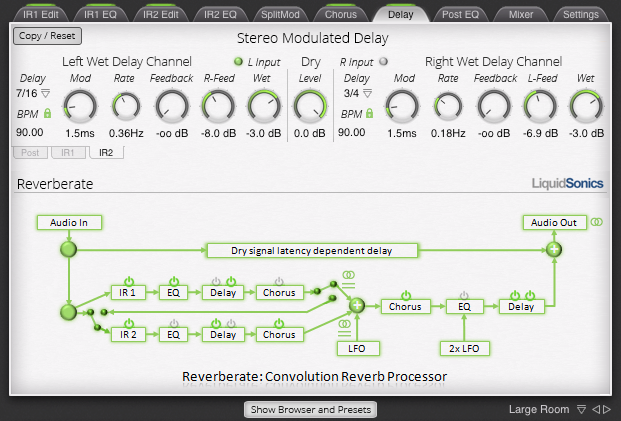This screenshot has height=421, width=621.
Task: Click the IR 2 block
Action: click(x=128, y=334)
